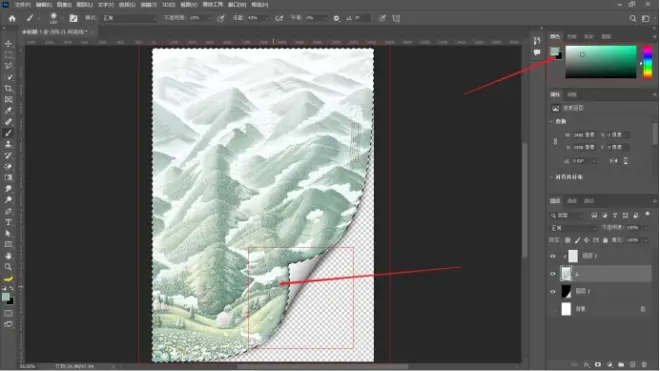
Task: Select the Move tool
Action: point(8,44)
